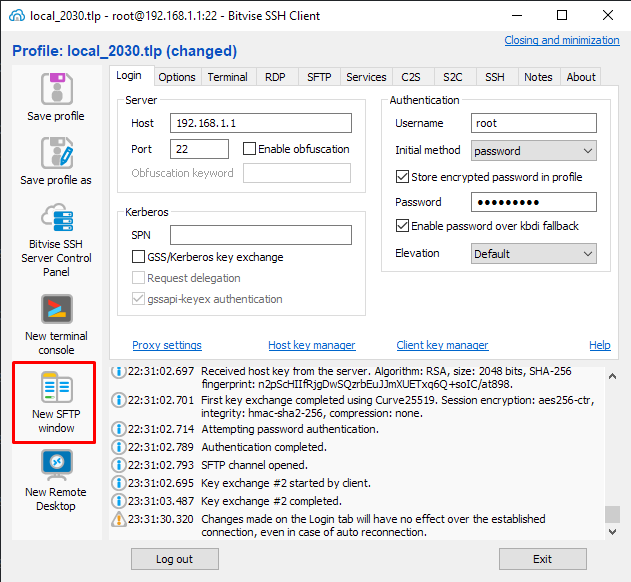Toggle Store encrypted password in profile
Screen dimensions: 631x582
tap(402, 177)
